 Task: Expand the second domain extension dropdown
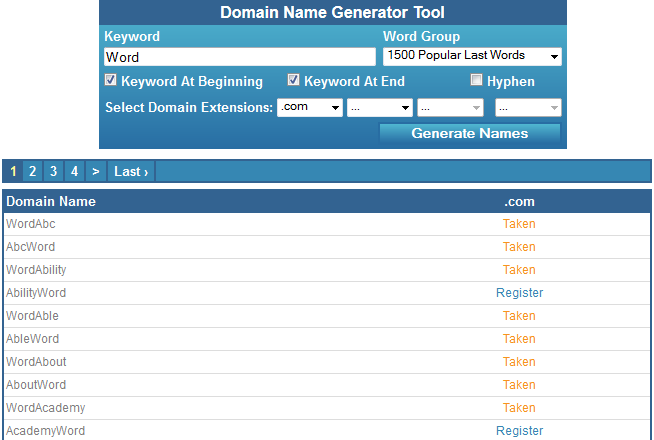[x=380, y=108]
